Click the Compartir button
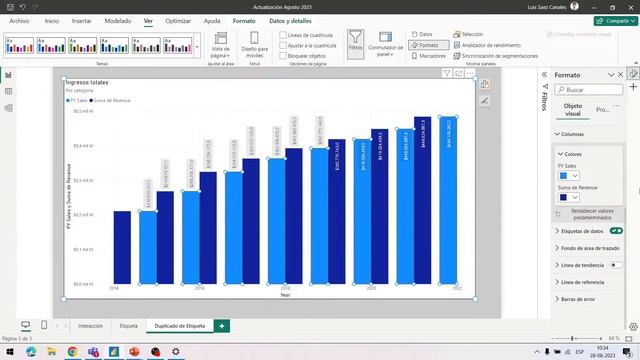This screenshot has width=640, height=360. tap(616, 21)
